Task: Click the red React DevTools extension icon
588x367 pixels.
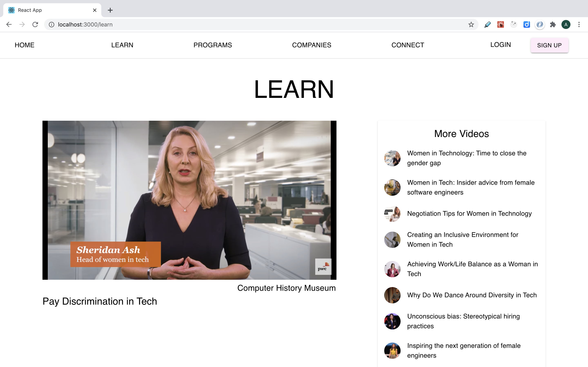Action: tap(501, 24)
